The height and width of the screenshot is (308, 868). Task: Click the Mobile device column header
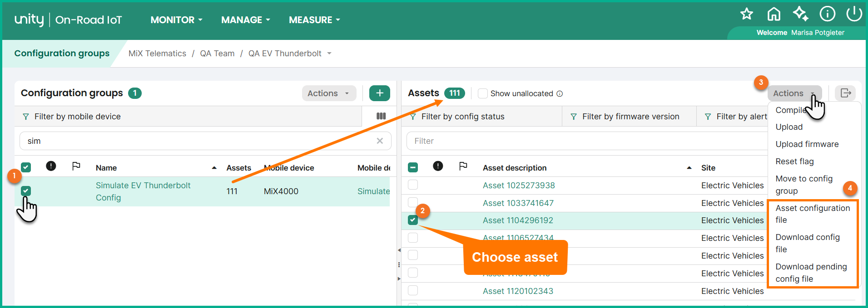tap(289, 168)
